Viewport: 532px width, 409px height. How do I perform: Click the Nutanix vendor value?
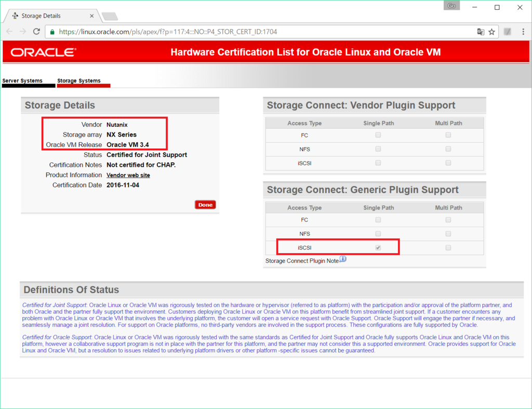(x=117, y=125)
